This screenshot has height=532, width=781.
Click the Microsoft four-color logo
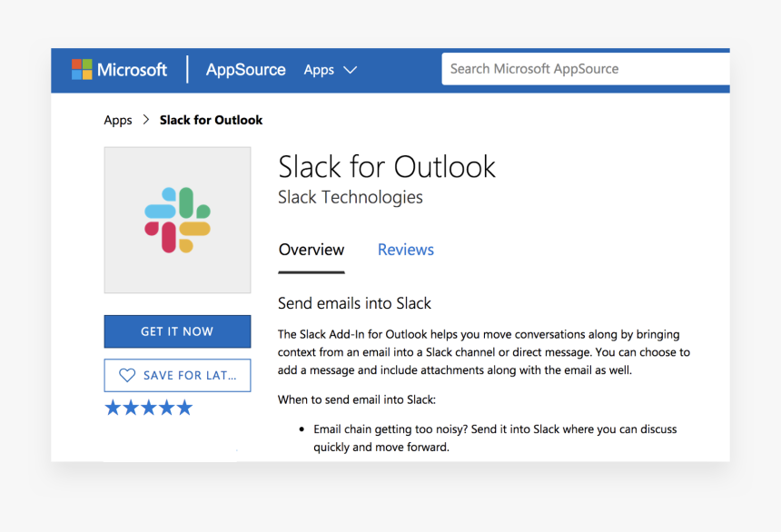(x=82, y=69)
